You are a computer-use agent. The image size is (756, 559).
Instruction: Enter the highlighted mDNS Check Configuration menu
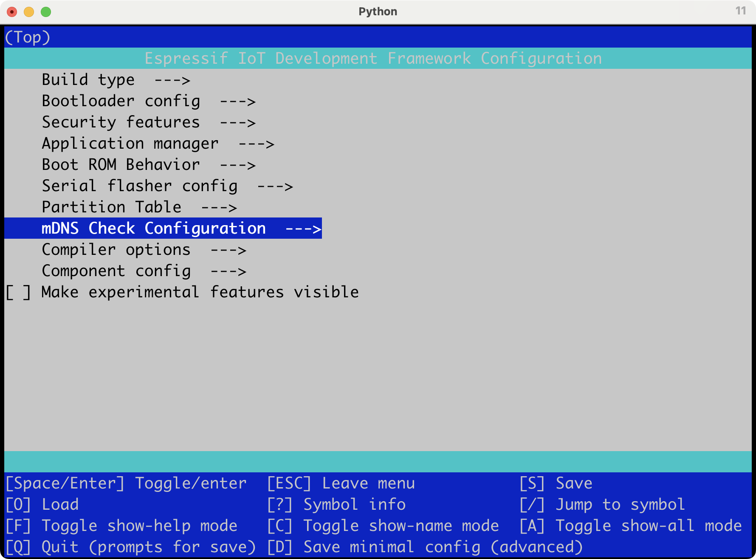tap(163, 229)
